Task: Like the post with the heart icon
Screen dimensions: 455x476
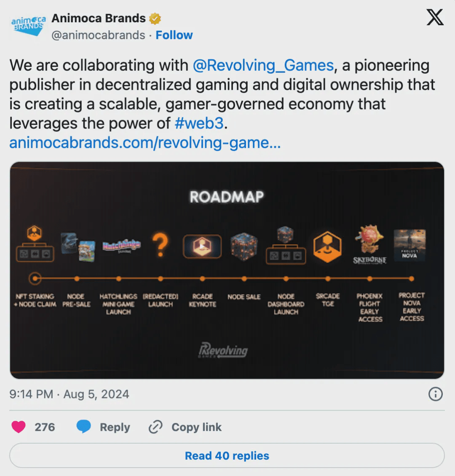Action: point(19,427)
